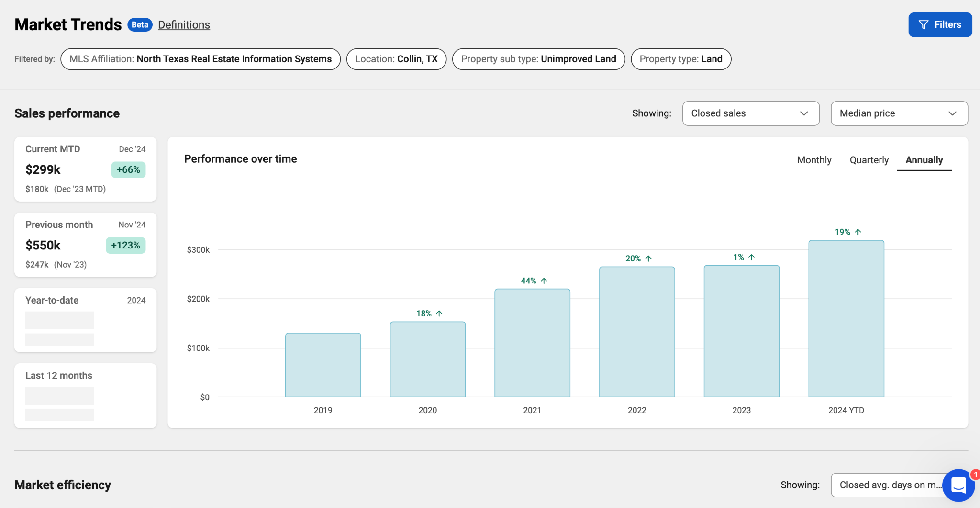Expand the Closed sales dropdown

[x=750, y=113]
